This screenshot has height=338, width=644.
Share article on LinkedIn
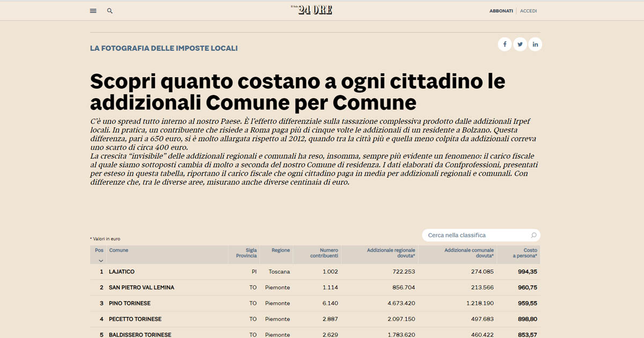tap(535, 45)
